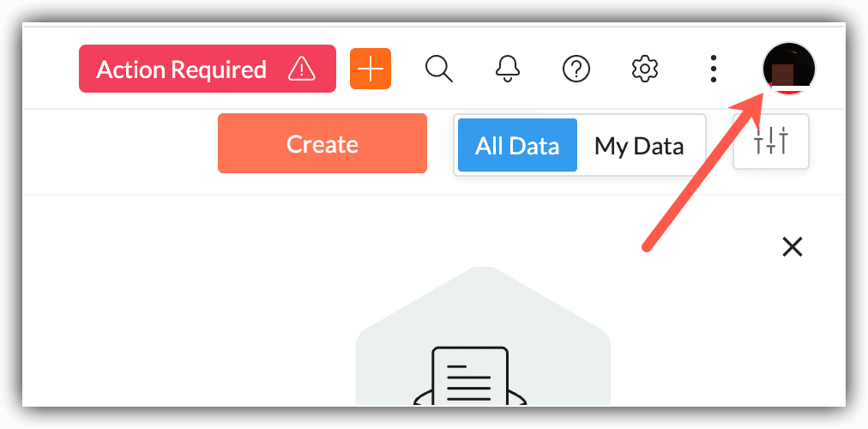Click the warning triangle in Action Required
The image size is (868, 429).
[302, 69]
